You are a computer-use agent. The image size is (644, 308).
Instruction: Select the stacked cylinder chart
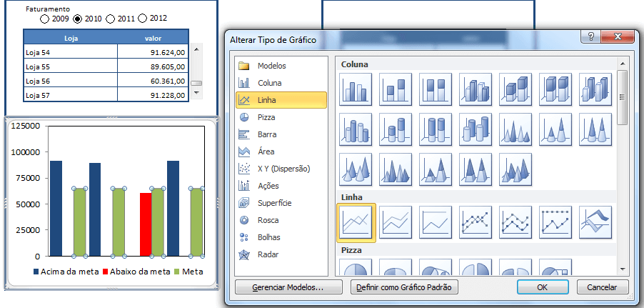[396, 129]
